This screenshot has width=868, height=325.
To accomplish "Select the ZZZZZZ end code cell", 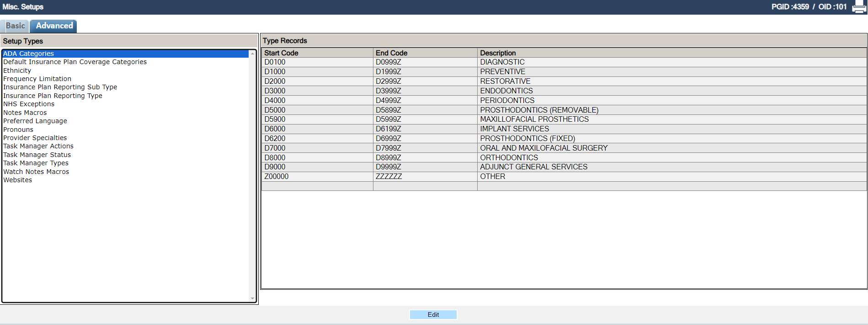I will tap(389, 177).
